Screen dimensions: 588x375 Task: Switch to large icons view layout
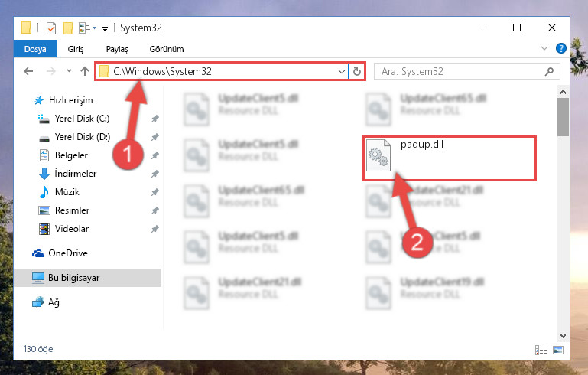[558, 350]
